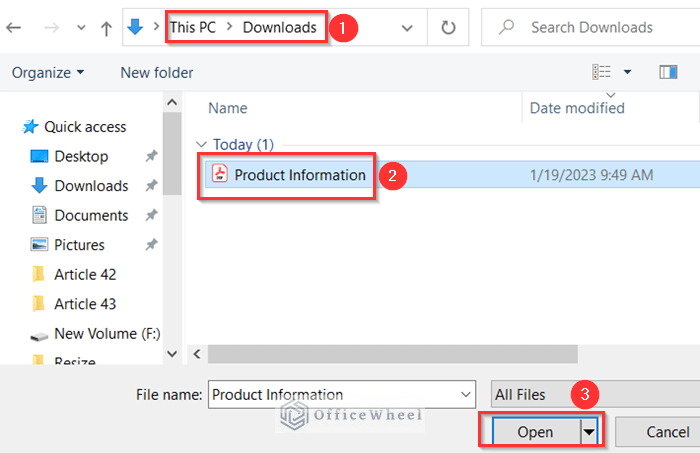This screenshot has width=700, height=453.
Task: Click the horizontal scrollbar thumb
Action: pyautogui.click(x=392, y=354)
